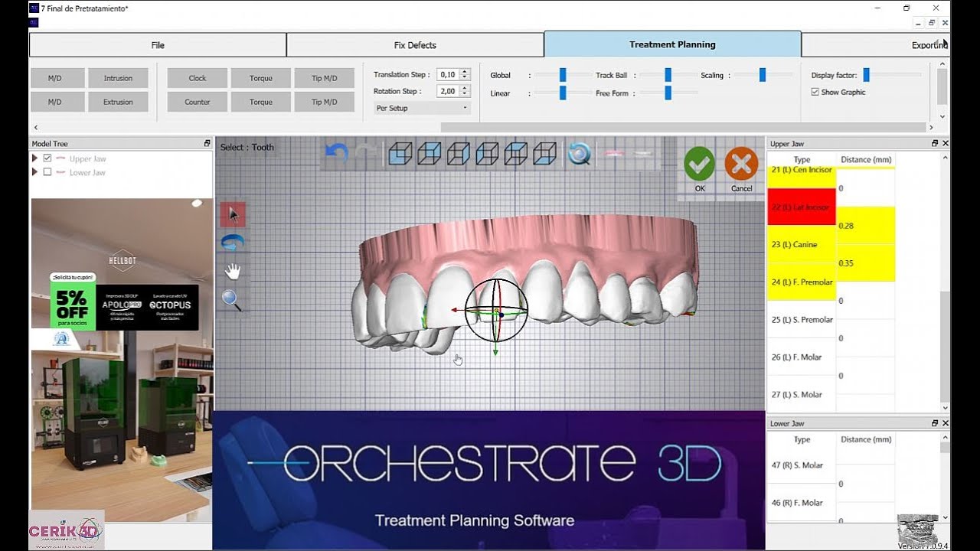
Task: Adjust the Free Form slider handle
Action: 668,93
